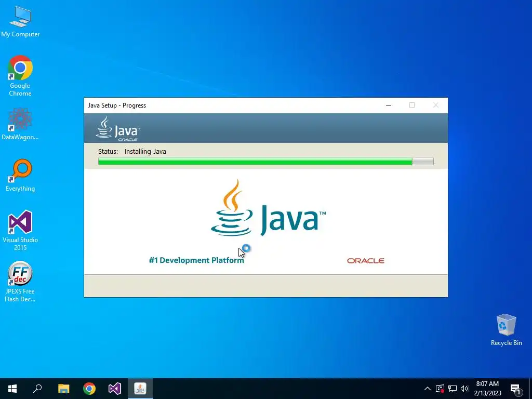Select the DataWagon desktop shortcut

[x=20, y=124]
